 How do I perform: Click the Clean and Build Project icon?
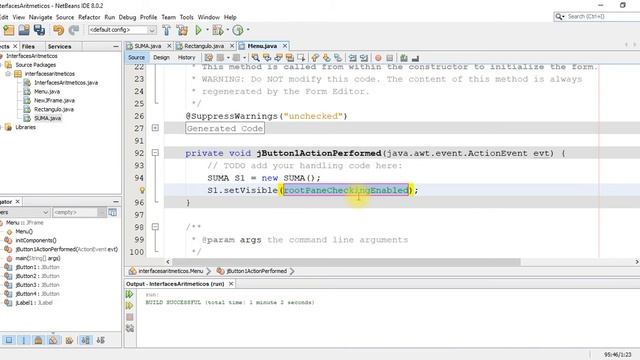click(182, 30)
